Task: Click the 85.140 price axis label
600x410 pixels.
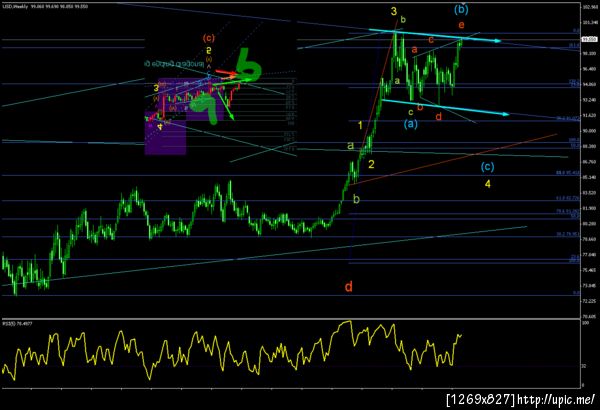Action: click(589, 177)
